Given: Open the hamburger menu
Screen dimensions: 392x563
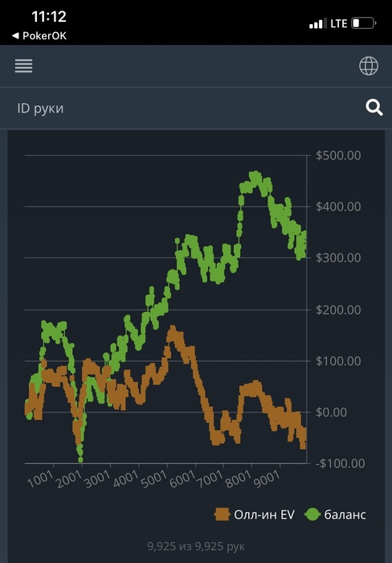Looking at the screenshot, I should 23,66.
